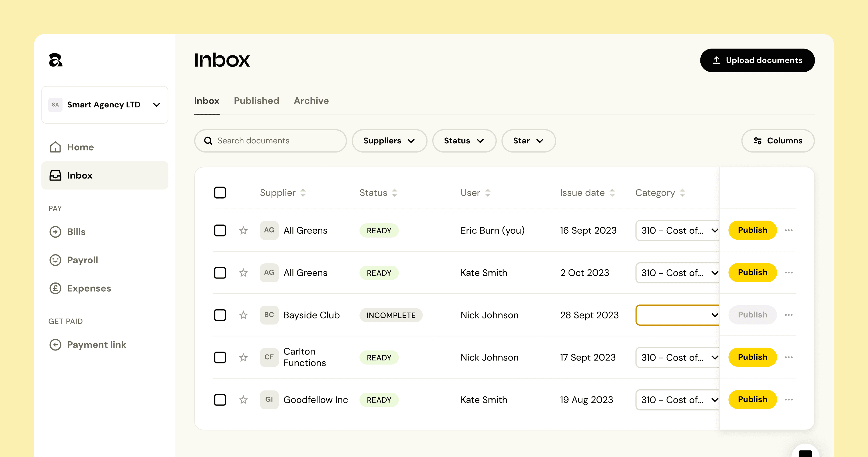Click the Home icon in sidebar
The width and height of the screenshot is (868, 457).
(55, 147)
